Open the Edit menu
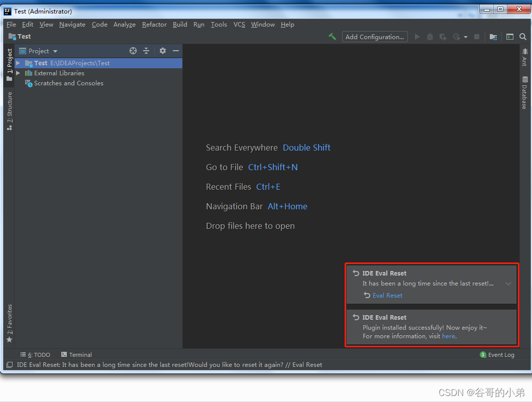 pyautogui.click(x=28, y=25)
